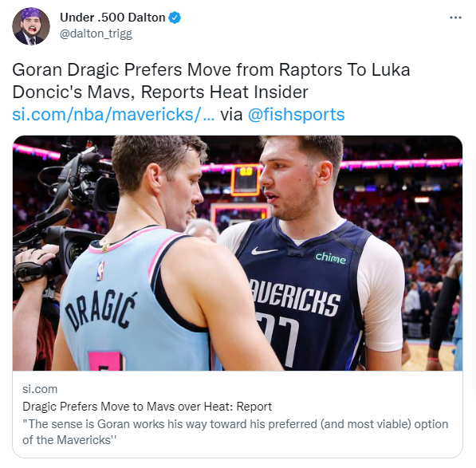Click the card's quoted description text
The image size is (476, 468).
[235, 432]
